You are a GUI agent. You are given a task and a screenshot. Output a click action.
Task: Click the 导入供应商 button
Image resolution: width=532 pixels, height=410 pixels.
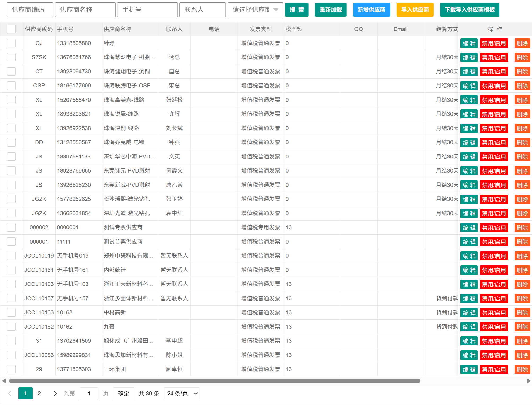coord(415,10)
